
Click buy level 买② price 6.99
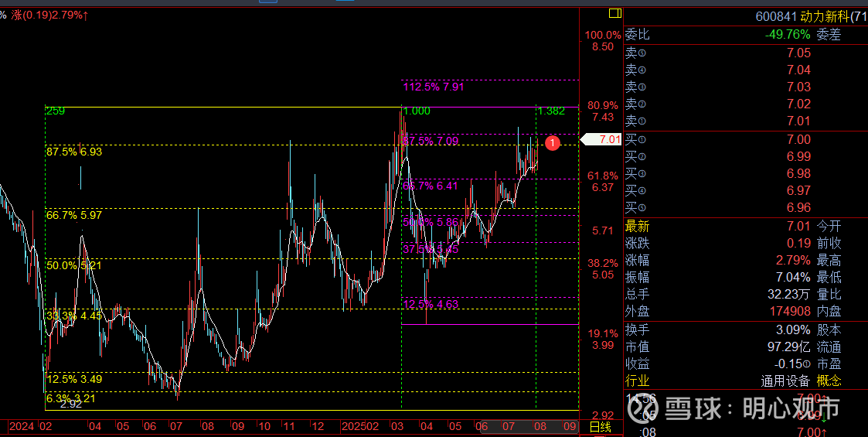[798, 157]
